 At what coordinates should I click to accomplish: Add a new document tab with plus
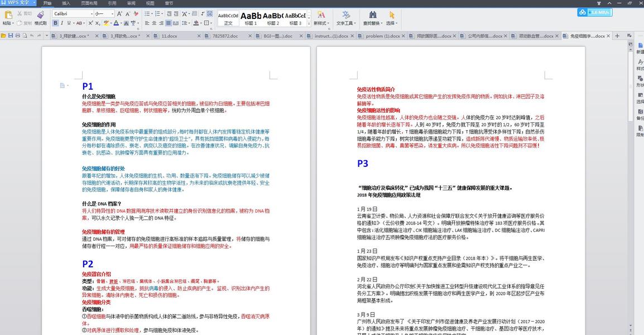(617, 36)
